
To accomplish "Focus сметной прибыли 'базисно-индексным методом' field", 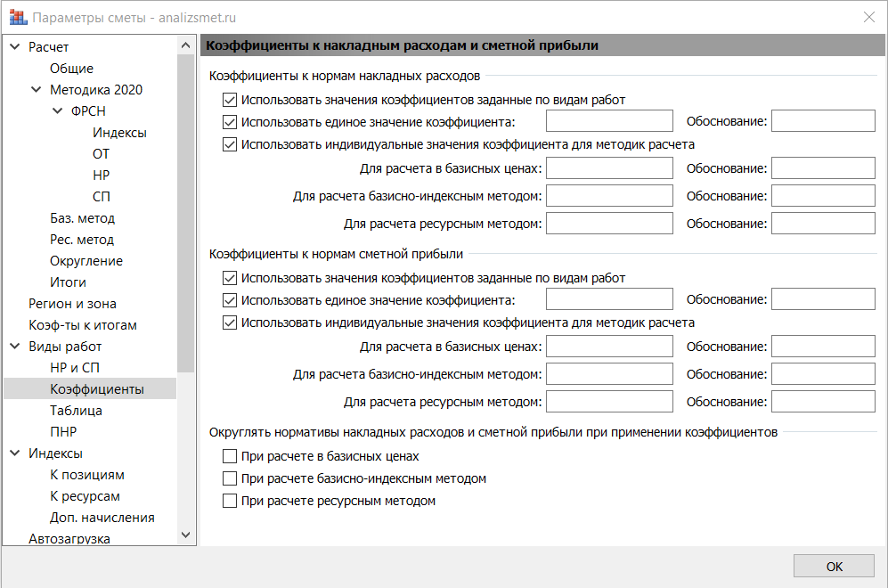I will 609,374.
